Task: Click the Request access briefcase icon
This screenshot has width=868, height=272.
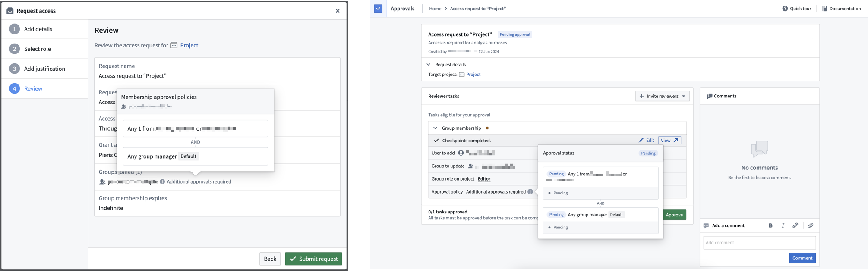Action: (x=10, y=11)
